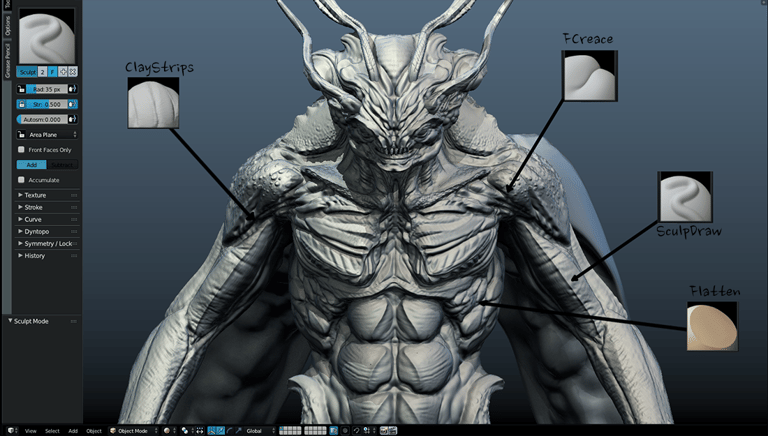Toggle the strength unified lock icon
Image resolution: width=768 pixels, height=436 pixels.
click(21, 104)
